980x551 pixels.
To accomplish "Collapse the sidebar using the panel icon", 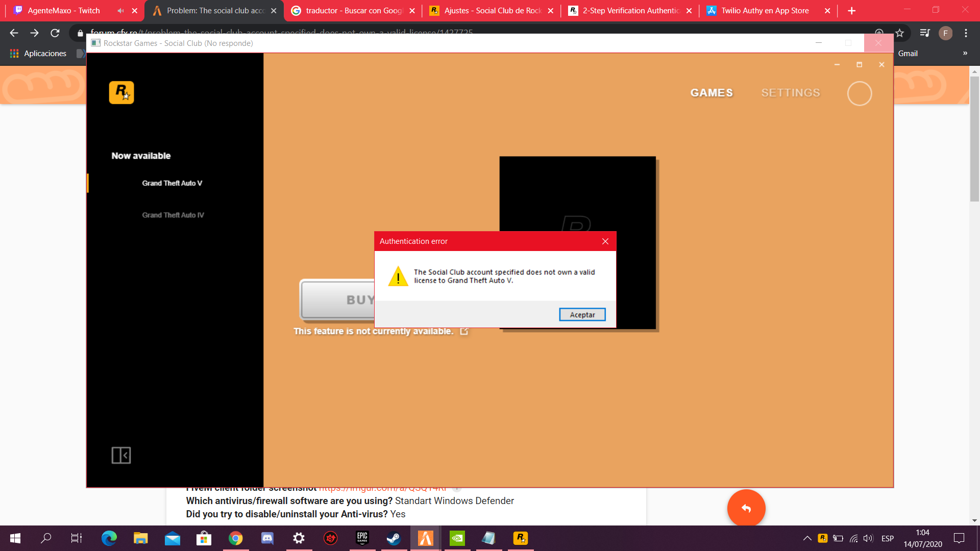I will [x=121, y=455].
